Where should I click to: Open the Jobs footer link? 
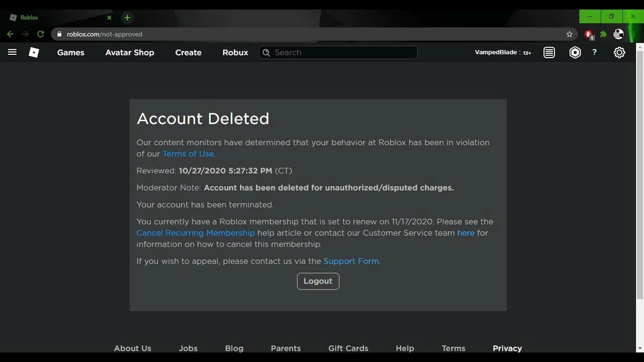(188, 348)
